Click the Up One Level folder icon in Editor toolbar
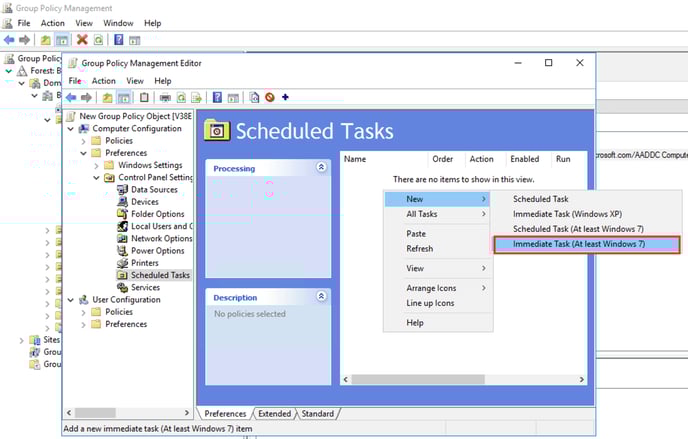This screenshot has width=688, height=439. [x=107, y=97]
